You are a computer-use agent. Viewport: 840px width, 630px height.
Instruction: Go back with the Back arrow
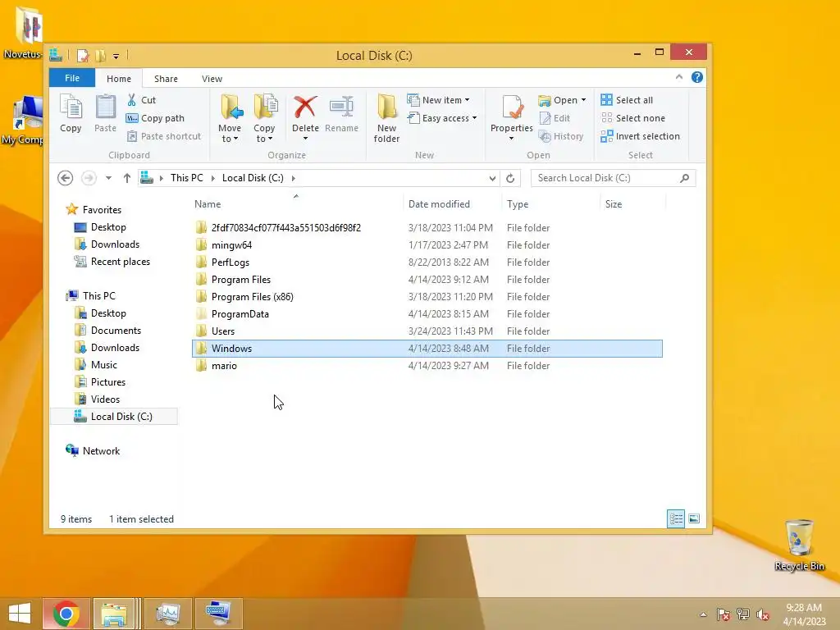coord(66,178)
